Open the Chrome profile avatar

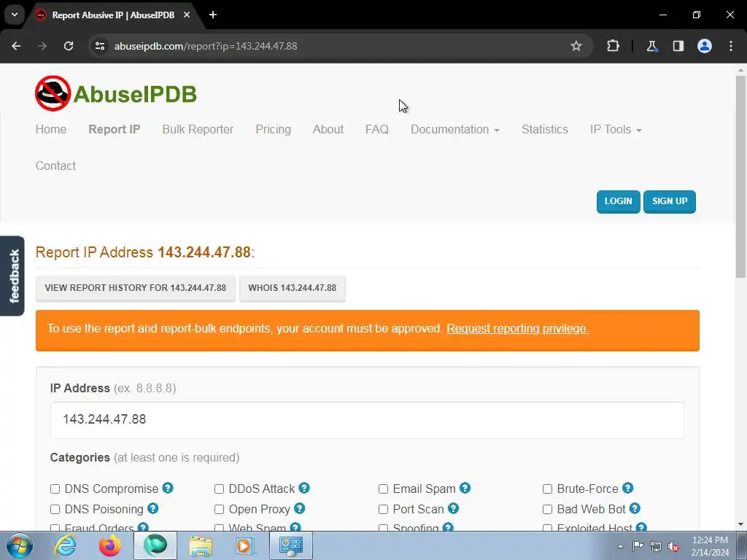[x=705, y=46]
